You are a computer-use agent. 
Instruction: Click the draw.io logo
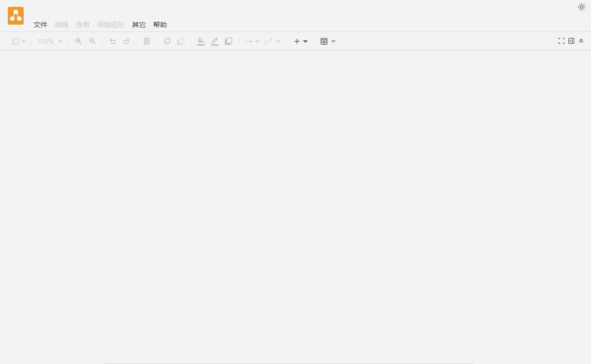pos(16,16)
